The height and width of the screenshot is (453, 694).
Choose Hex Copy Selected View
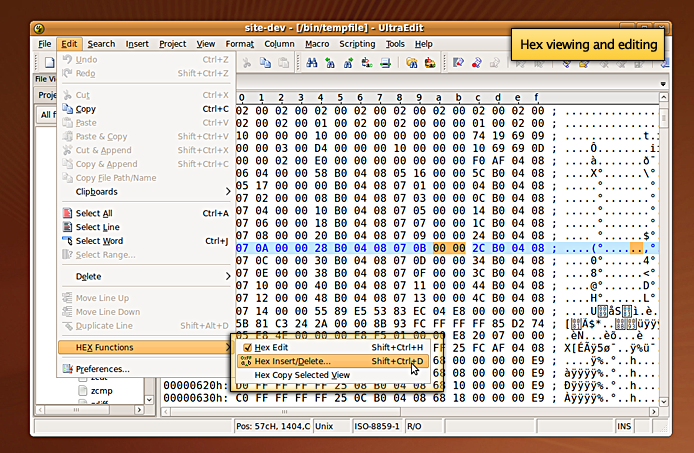302,375
